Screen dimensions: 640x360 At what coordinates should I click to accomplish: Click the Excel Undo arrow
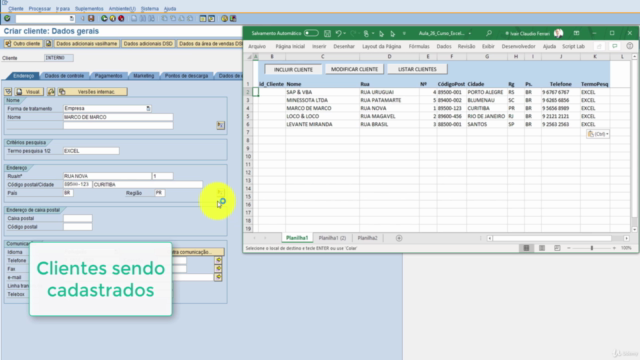(338, 33)
